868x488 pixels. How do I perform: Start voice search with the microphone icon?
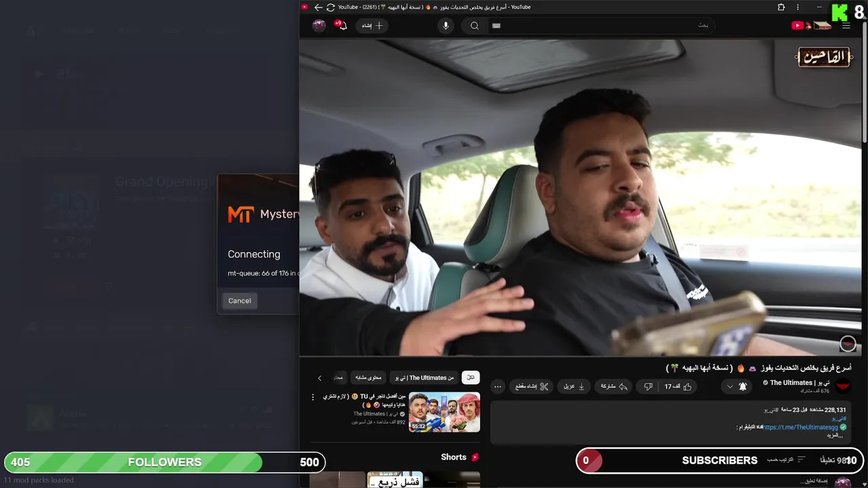446,26
